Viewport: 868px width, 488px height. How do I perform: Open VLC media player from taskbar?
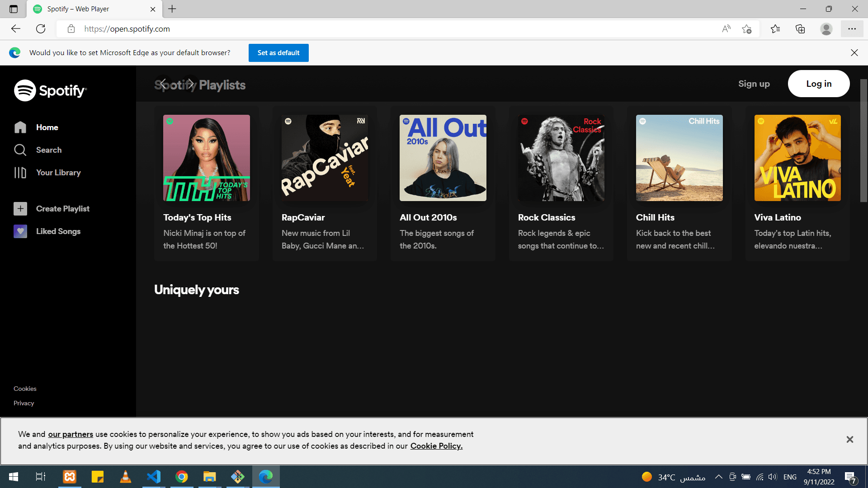[126, 477]
